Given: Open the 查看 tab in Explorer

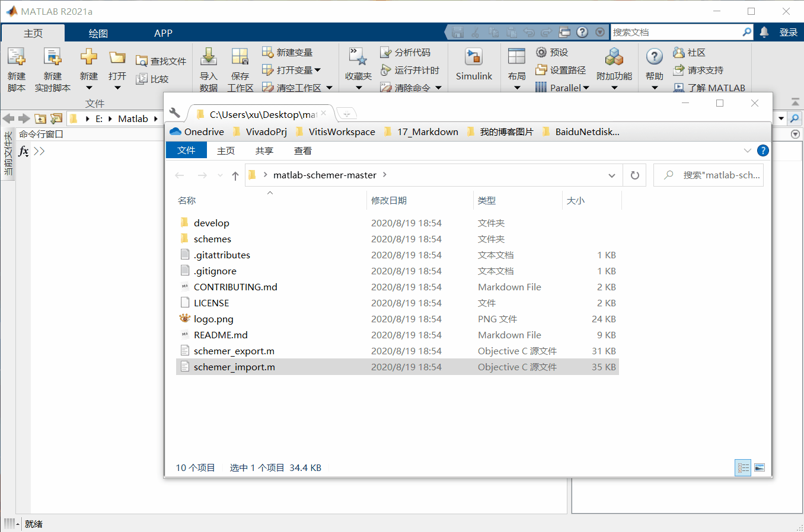Looking at the screenshot, I should click(302, 150).
